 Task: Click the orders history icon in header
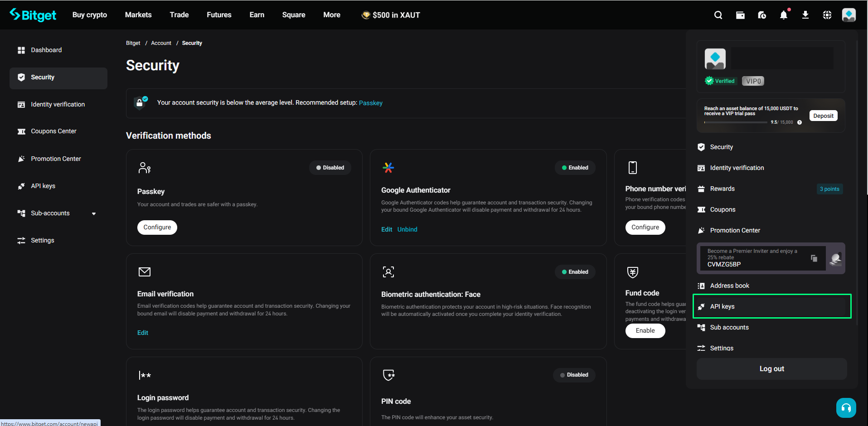[762, 15]
